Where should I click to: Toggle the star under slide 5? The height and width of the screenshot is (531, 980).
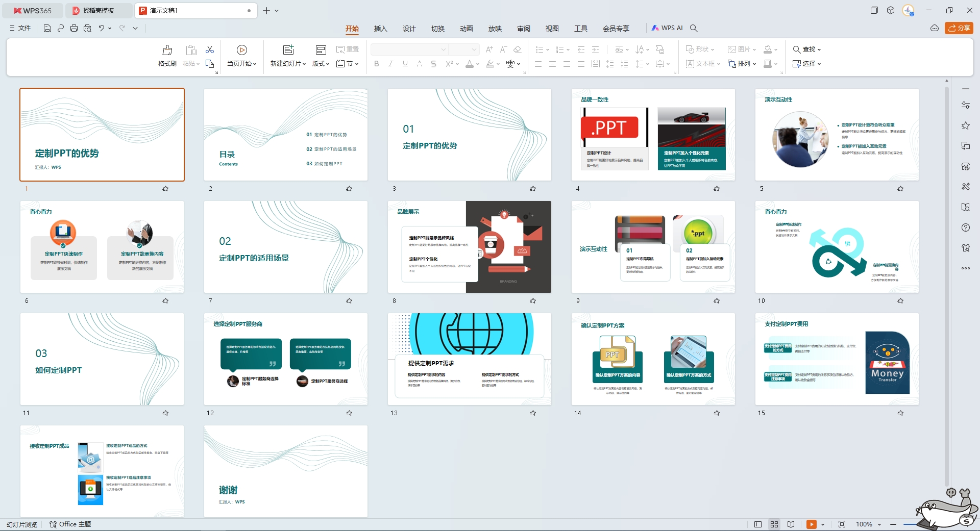click(900, 189)
